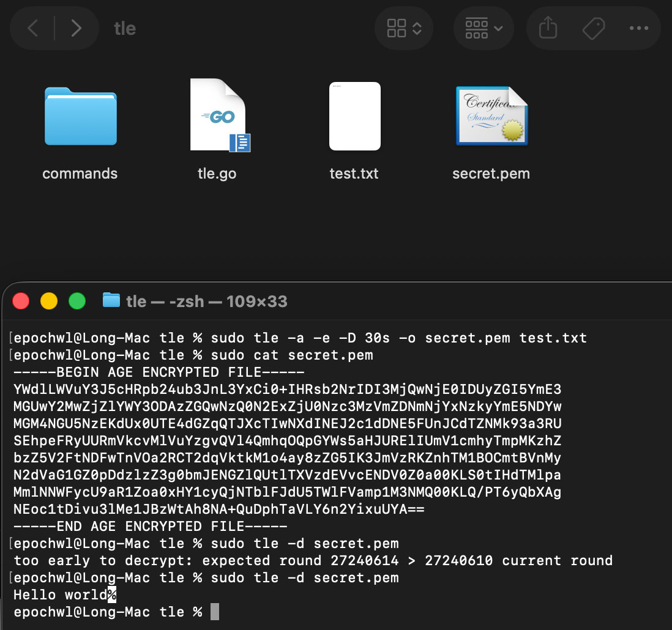Click the test.txt document thumbnail
The width and height of the screenshot is (672, 630).
point(354,116)
